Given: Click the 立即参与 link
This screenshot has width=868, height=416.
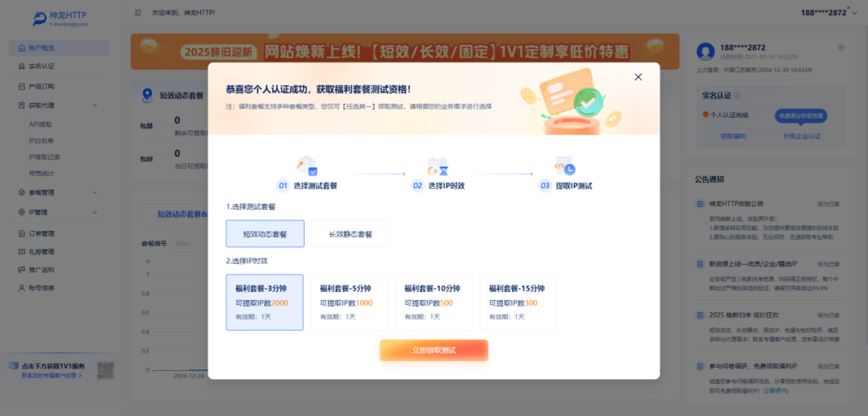Looking at the screenshot, I should pos(776,390).
